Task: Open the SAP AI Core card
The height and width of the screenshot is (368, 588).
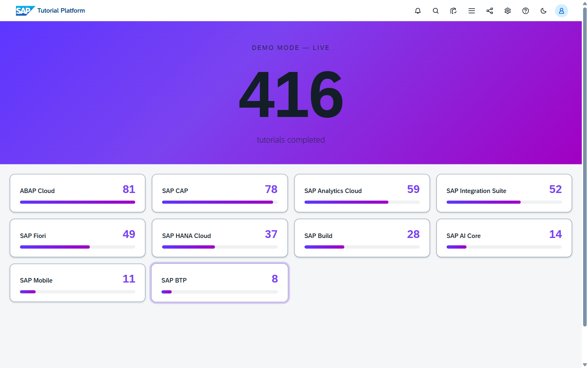Action: [504, 238]
